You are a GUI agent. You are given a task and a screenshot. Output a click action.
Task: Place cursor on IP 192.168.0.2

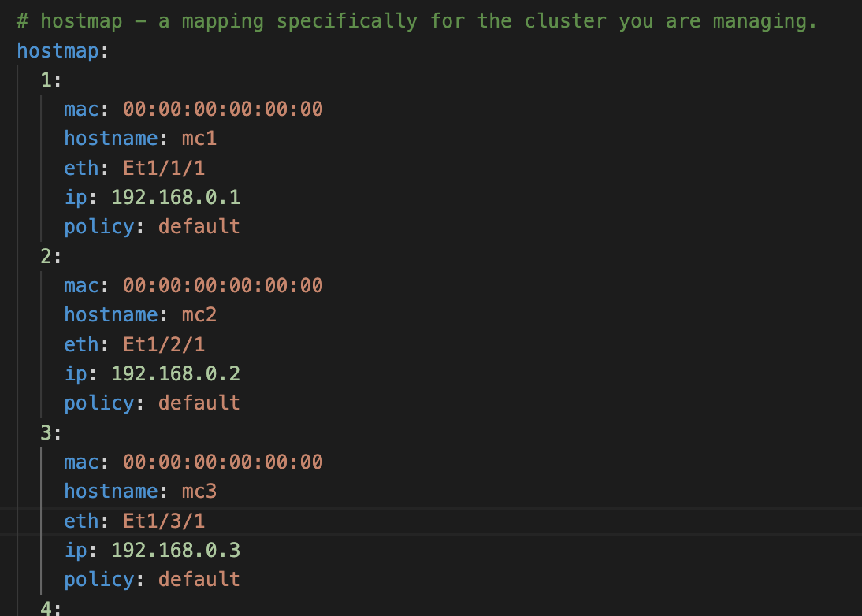pyautogui.click(x=176, y=373)
